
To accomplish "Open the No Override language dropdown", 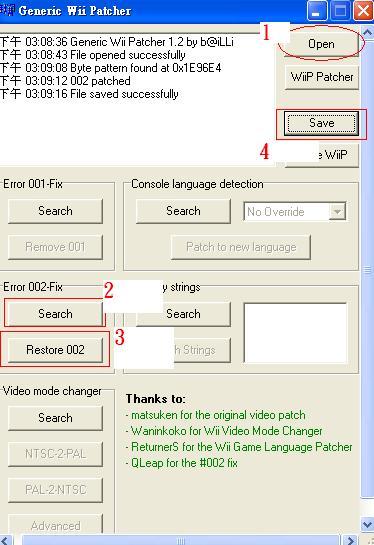I will click(295, 211).
